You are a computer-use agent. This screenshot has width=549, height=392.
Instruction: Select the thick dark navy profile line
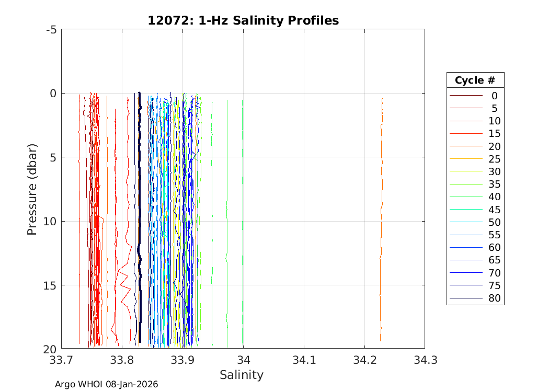(x=140, y=209)
